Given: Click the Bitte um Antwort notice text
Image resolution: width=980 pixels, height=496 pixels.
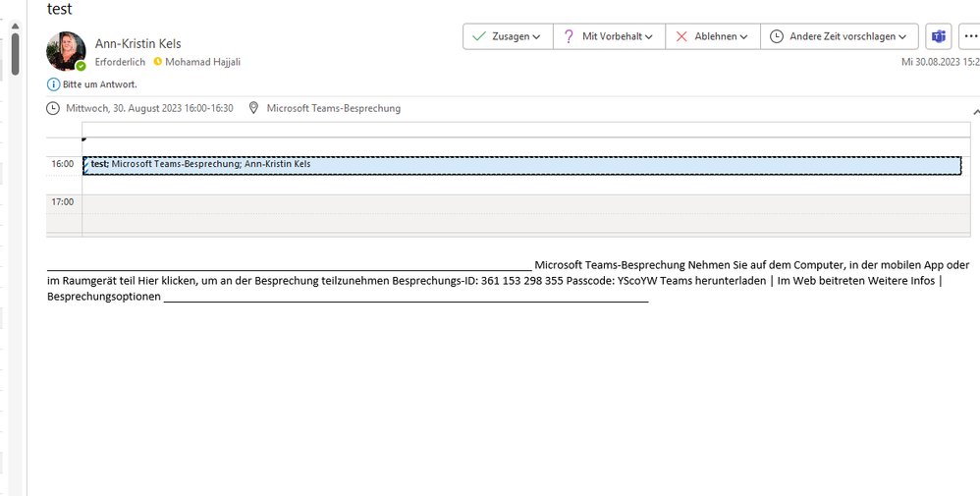Looking at the screenshot, I should point(100,83).
